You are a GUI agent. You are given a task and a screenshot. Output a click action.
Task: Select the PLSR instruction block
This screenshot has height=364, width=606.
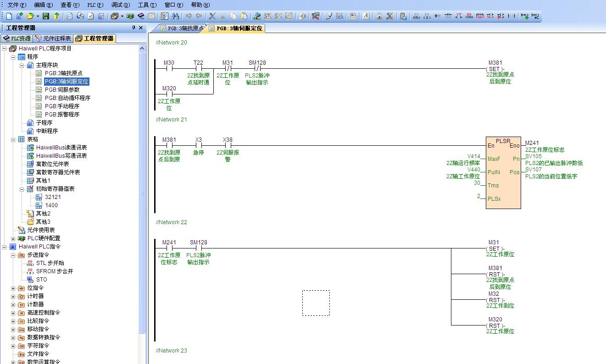tap(503, 172)
